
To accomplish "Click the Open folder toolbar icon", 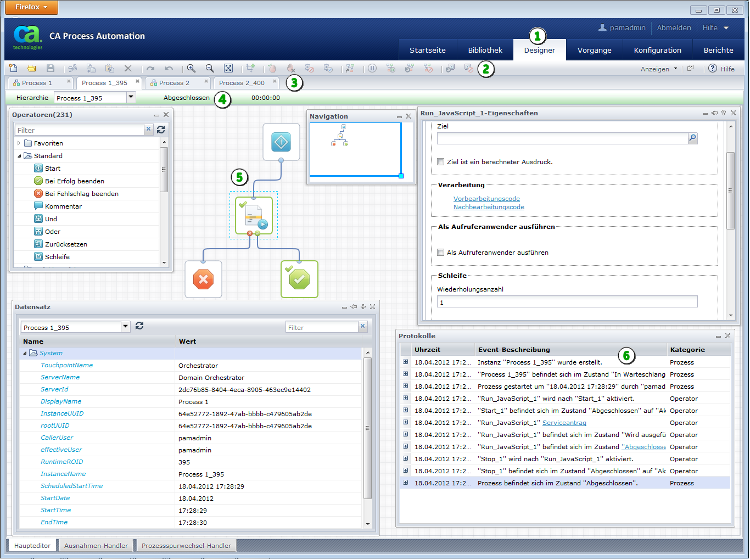I will tap(32, 69).
